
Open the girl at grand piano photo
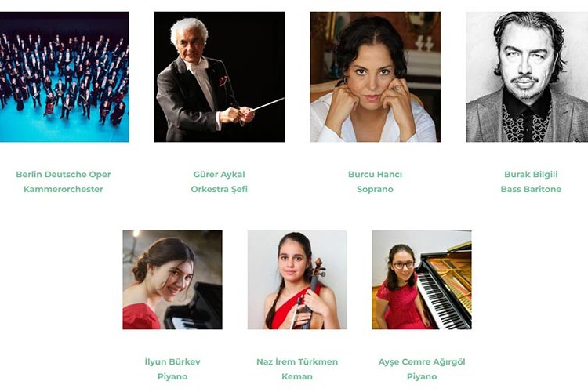(422, 280)
